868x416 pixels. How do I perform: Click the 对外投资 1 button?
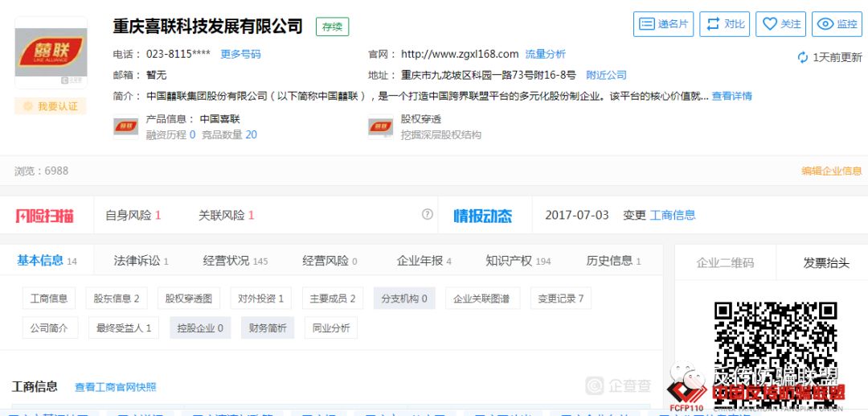[x=260, y=299]
